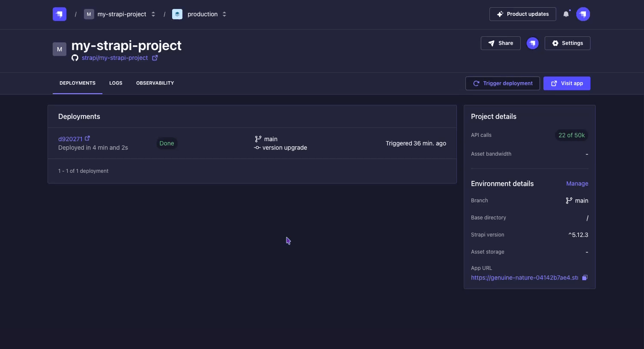Open the notifications bell
Screen dimensions: 644x349
[x=566, y=14]
